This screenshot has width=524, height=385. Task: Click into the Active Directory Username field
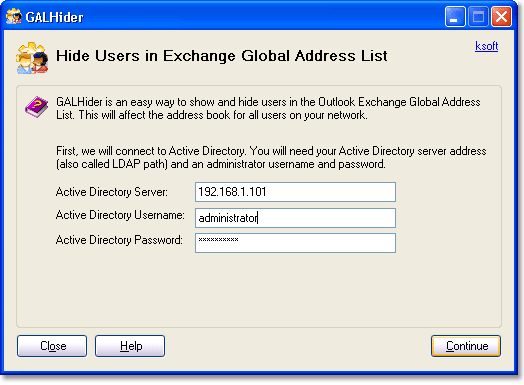coord(295,218)
